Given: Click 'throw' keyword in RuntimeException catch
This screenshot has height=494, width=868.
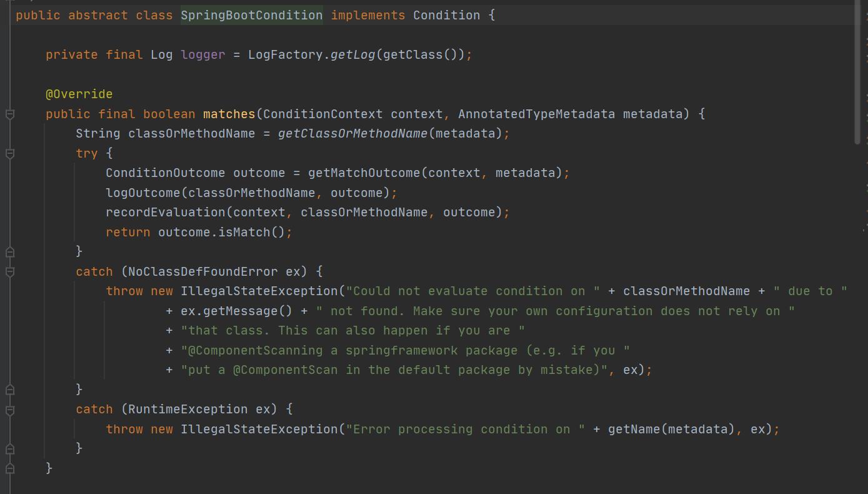Looking at the screenshot, I should pos(124,429).
